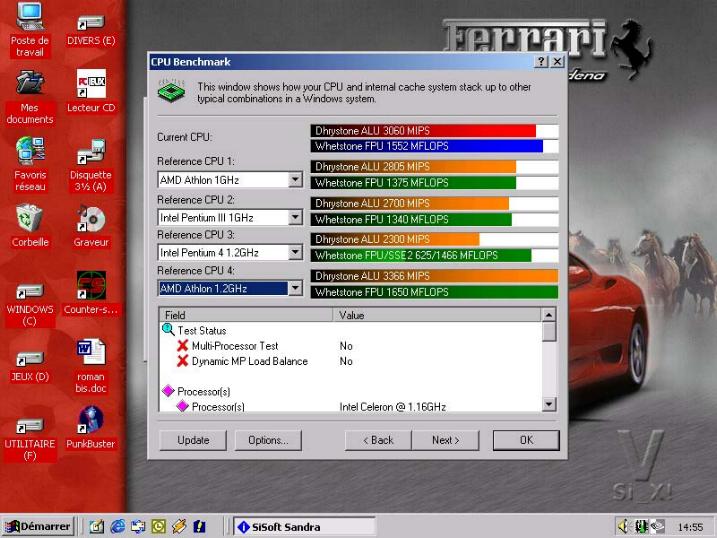Open the PunkBuster desktop shortcut
Image resolution: width=717 pixels, height=538 pixels.
(90, 421)
